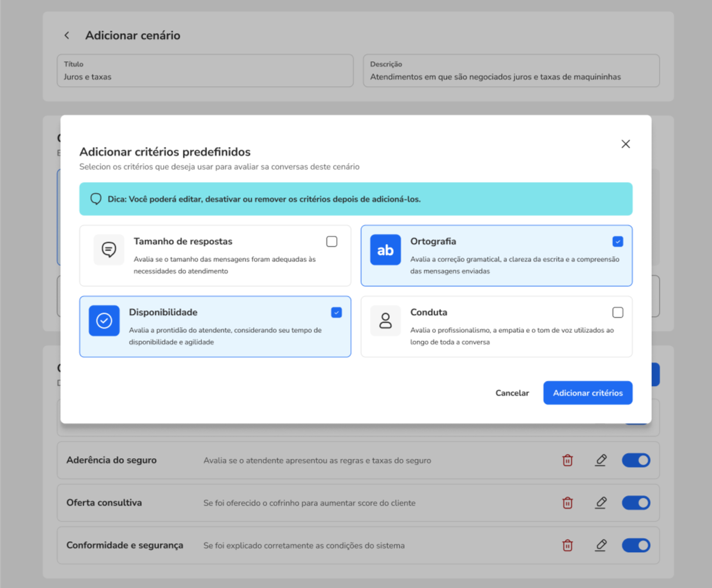
Task: Go back using the arrow beside Adicionar cenário
Action: point(66,35)
